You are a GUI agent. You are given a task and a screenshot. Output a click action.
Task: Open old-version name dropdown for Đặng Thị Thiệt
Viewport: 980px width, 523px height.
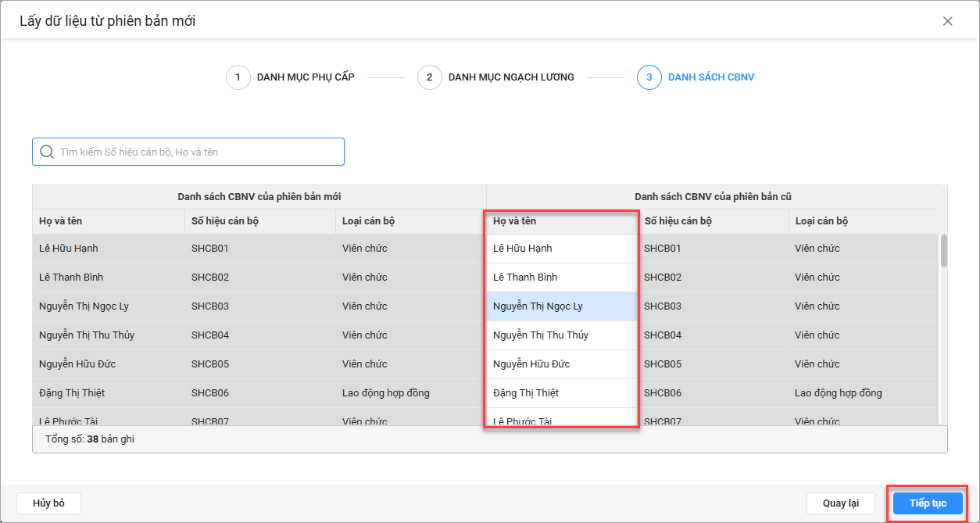coord(561,393)
